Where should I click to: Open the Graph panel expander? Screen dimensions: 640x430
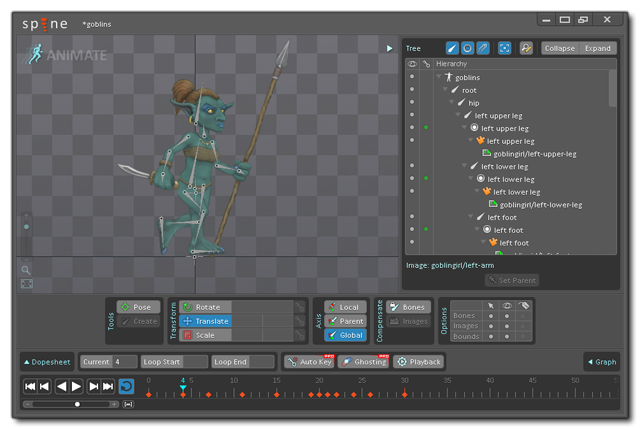pyautogui.click(x=601, y=361)
